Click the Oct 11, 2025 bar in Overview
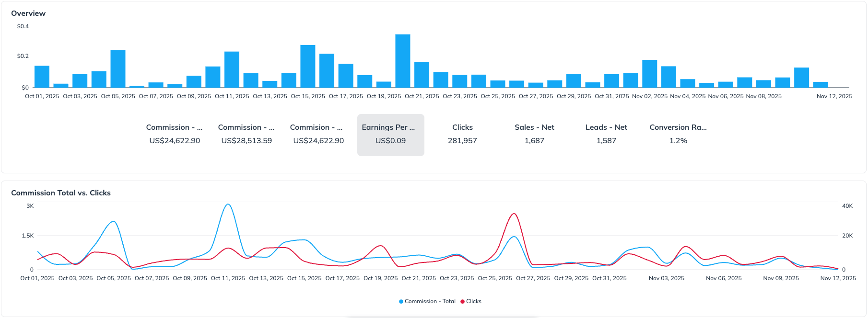 pyautogui.click(x=232, y=70)
